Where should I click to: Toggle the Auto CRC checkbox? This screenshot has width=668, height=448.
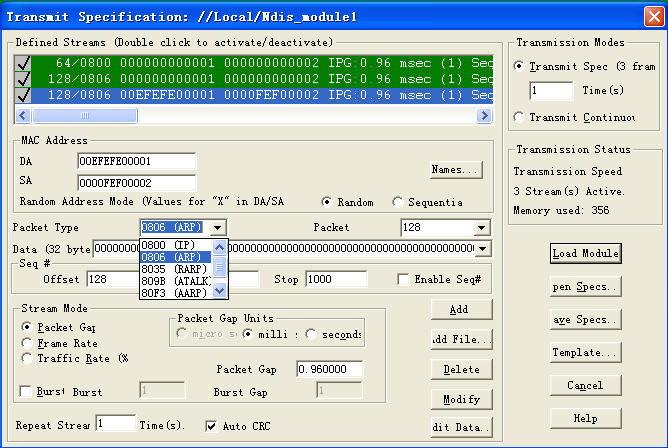click(x=211, y=426)
